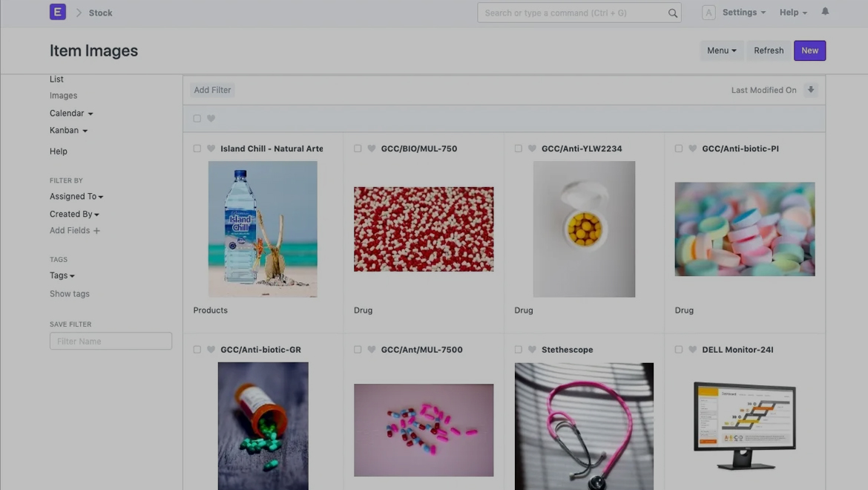Open the notifications bell icon
868x490 pixels.
[825, 12]
